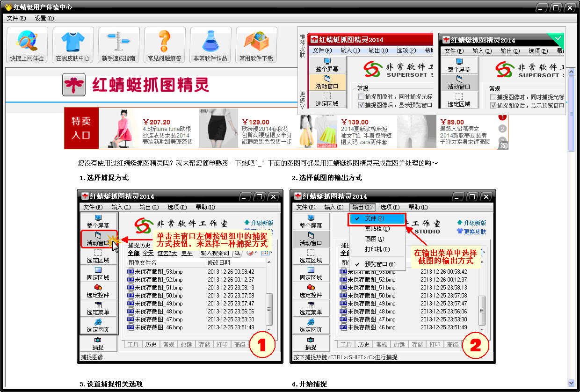Image resolution: width=580 pixels, height=392 pixels.
Task: Click the 常用软件下载 box icon
Action: (x=256, y=44)
